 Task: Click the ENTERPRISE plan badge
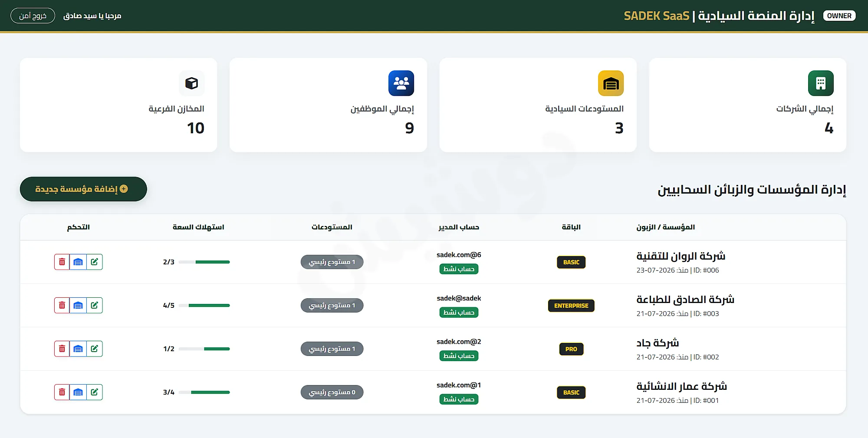tap(571, 306)
